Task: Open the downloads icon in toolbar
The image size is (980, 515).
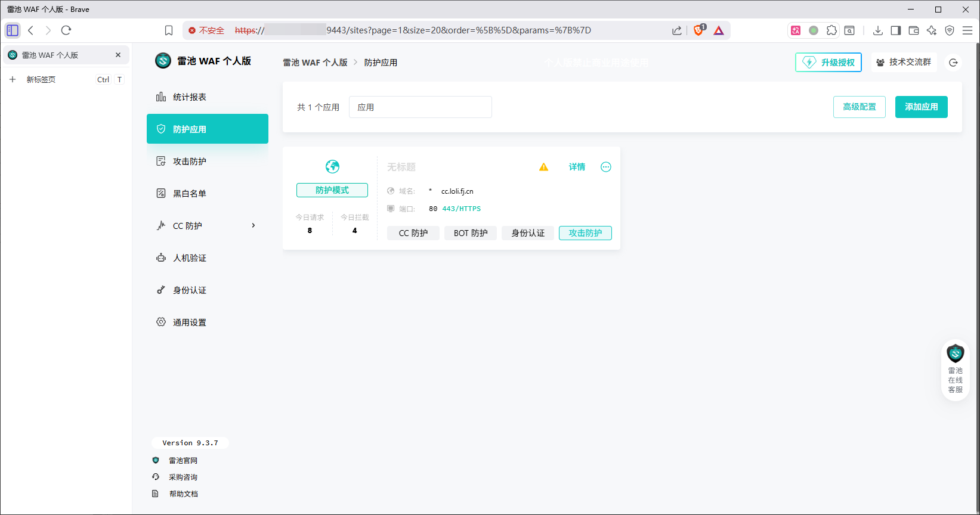Action: point(878,30)
